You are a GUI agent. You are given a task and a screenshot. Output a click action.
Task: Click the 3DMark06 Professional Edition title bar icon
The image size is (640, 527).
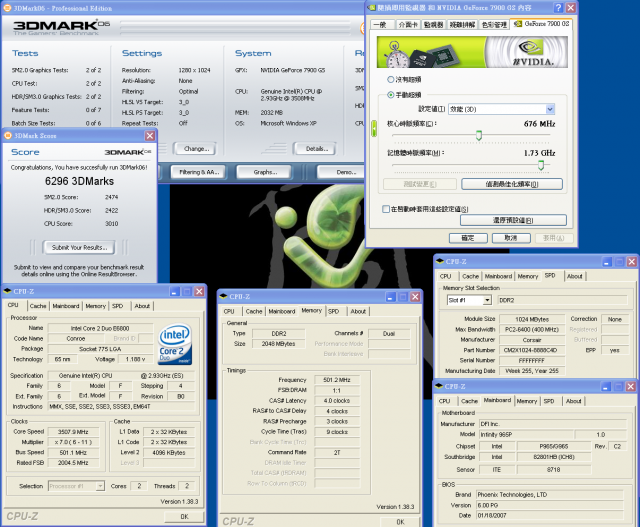(7, 8)
